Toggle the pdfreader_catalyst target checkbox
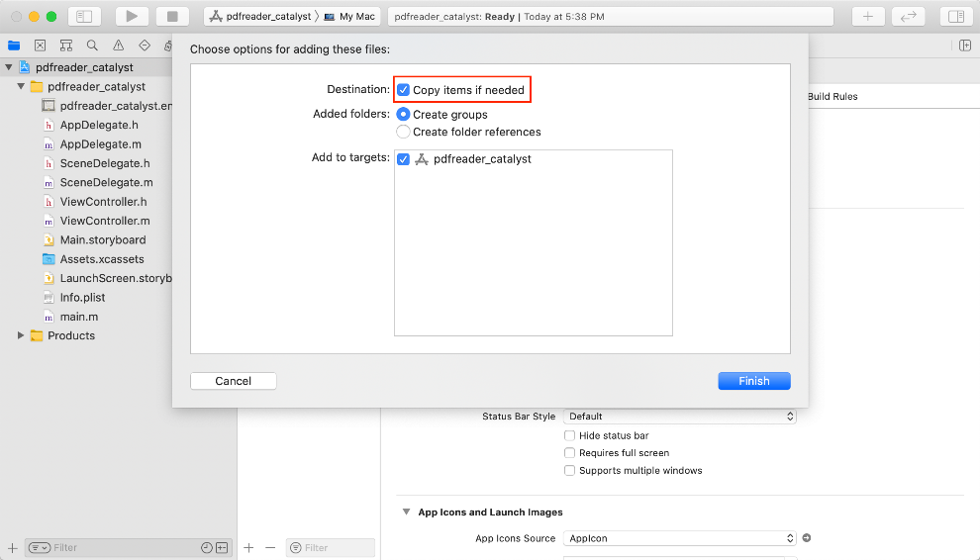 (x=404, y=159)
